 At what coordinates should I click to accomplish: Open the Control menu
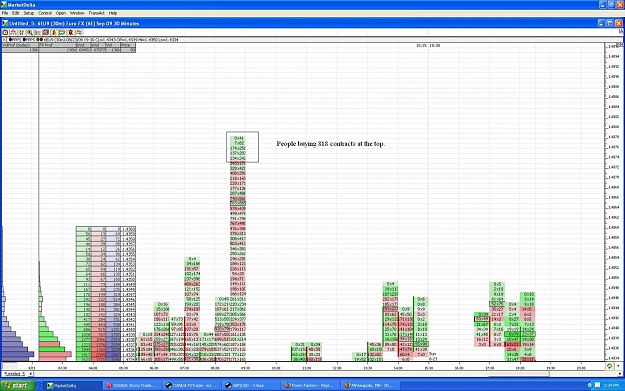(x=45, y=13)
